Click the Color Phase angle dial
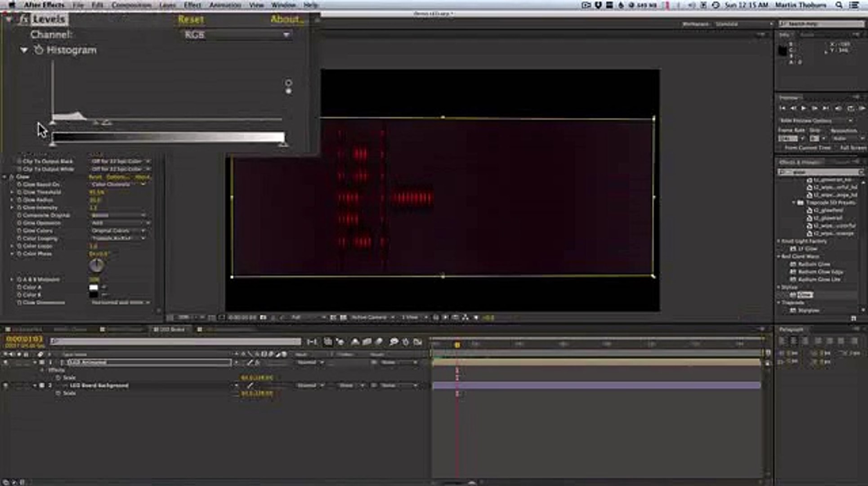Viewport: 868px width, 486px height. (x=96, y=265)
